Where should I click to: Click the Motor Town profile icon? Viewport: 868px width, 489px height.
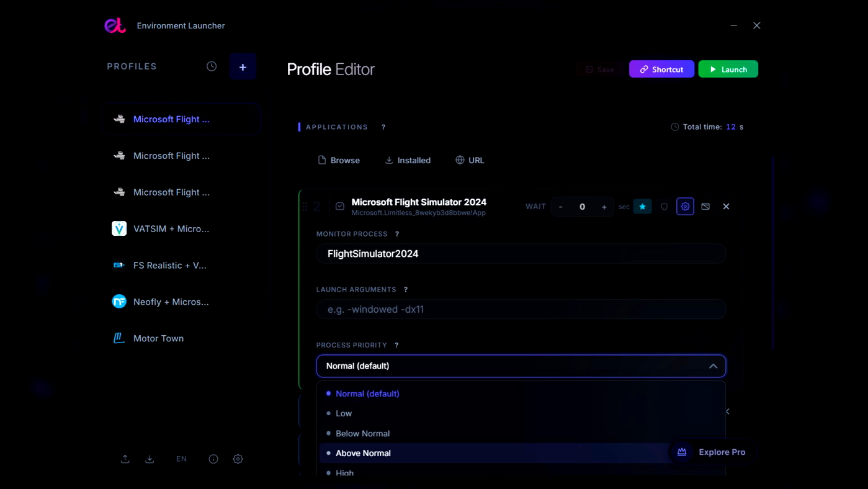(x=119, y=338)
